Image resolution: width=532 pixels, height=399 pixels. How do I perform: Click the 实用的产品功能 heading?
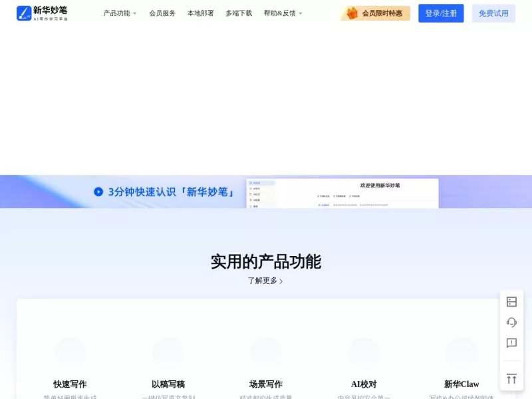[265, 261]
